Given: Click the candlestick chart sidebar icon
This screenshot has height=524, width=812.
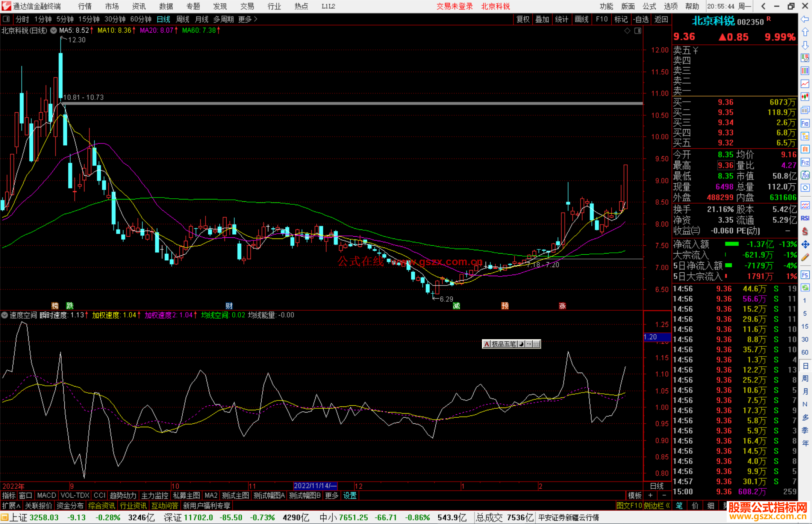Looking at the screenshot, I should point(805,97).
